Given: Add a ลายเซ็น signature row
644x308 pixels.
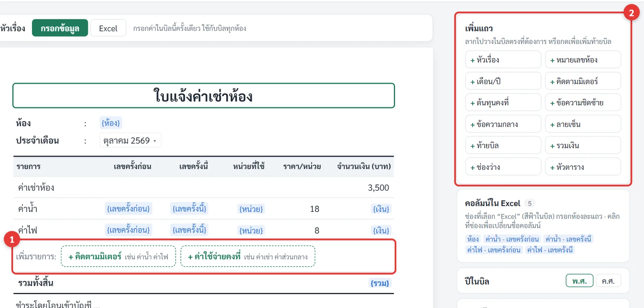Looking at the screenshot, I should (x=583, y=124).
